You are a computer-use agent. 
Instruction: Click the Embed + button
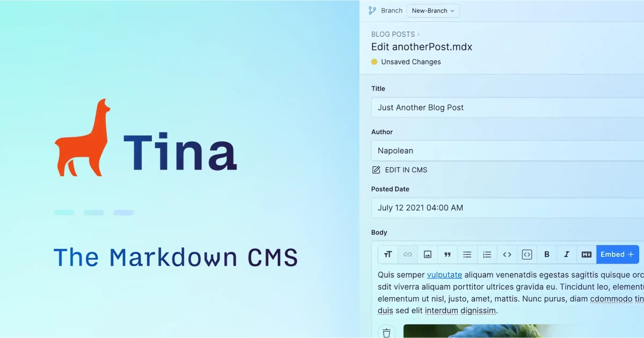pos(617,254)
